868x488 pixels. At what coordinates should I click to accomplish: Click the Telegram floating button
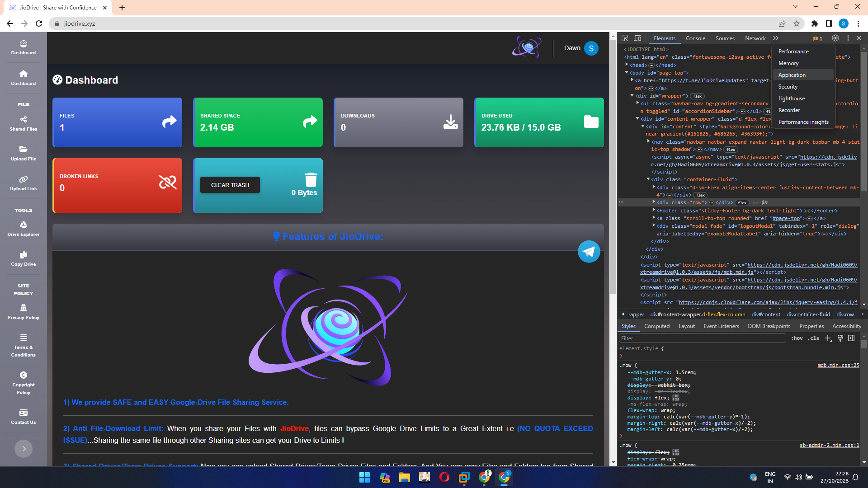[589, 252]
